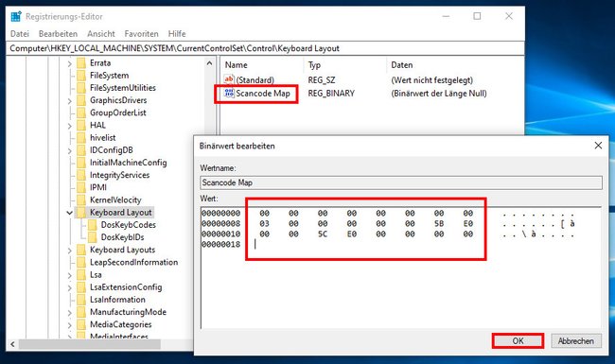The image size is (615, 364).
Task: Click the Keyboard Layouts folder icon
Action: [x=81, y=250]
